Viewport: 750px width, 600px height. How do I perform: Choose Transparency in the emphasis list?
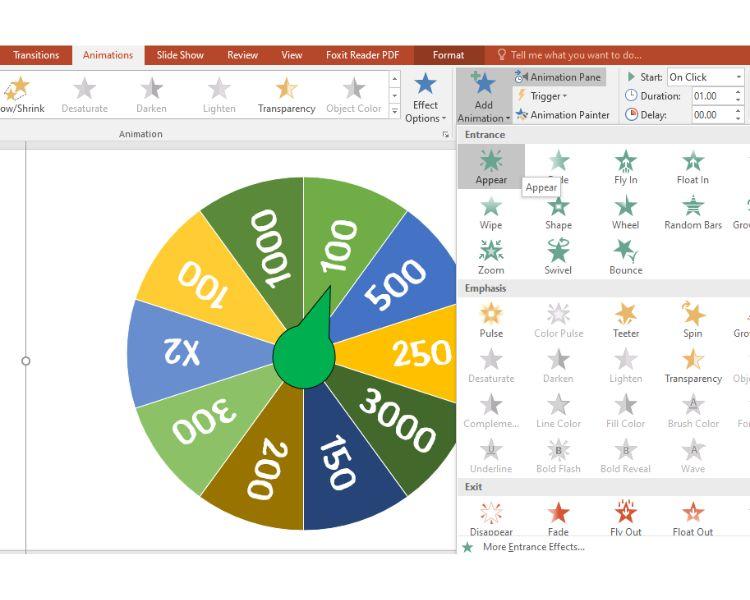[x=693, y=366]
